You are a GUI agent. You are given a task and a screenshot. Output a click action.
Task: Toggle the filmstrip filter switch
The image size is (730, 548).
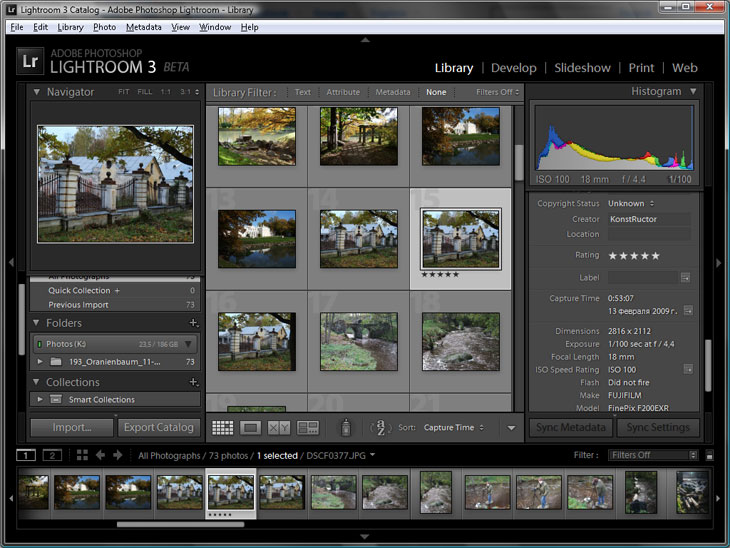[709, 455]
